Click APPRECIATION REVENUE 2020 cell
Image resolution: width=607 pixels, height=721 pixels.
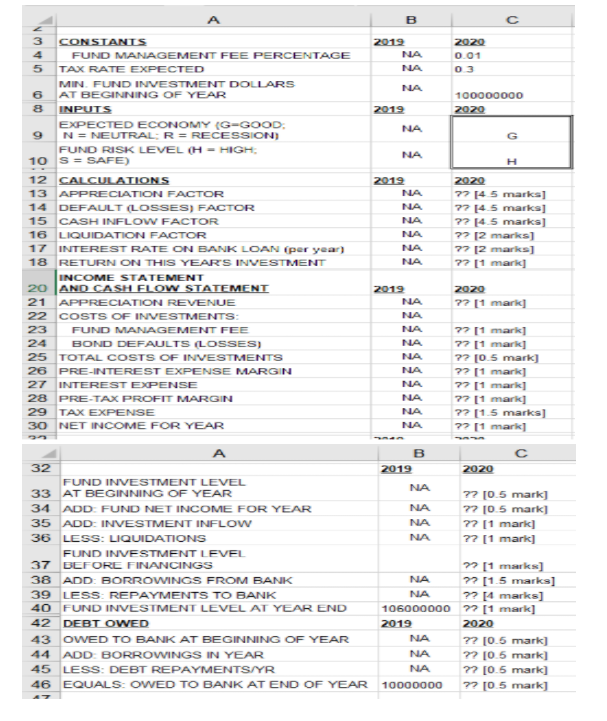(512, 303)
